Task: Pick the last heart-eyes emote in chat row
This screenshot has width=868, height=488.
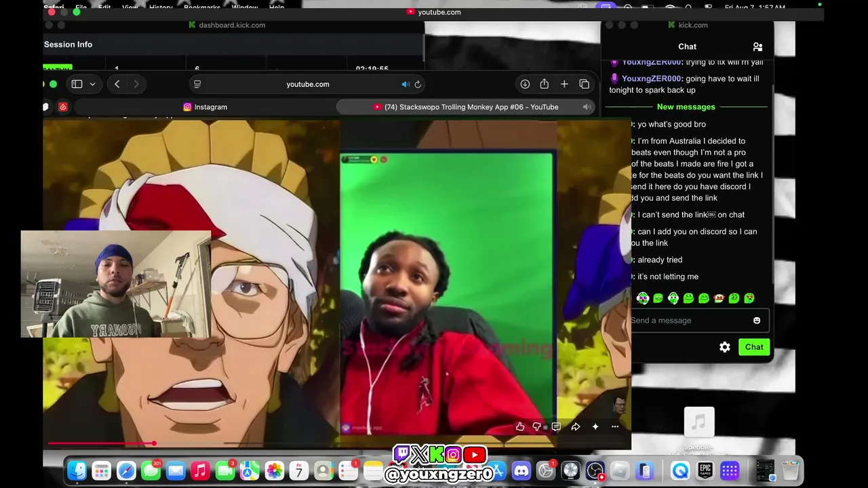Action: (749, 298)
